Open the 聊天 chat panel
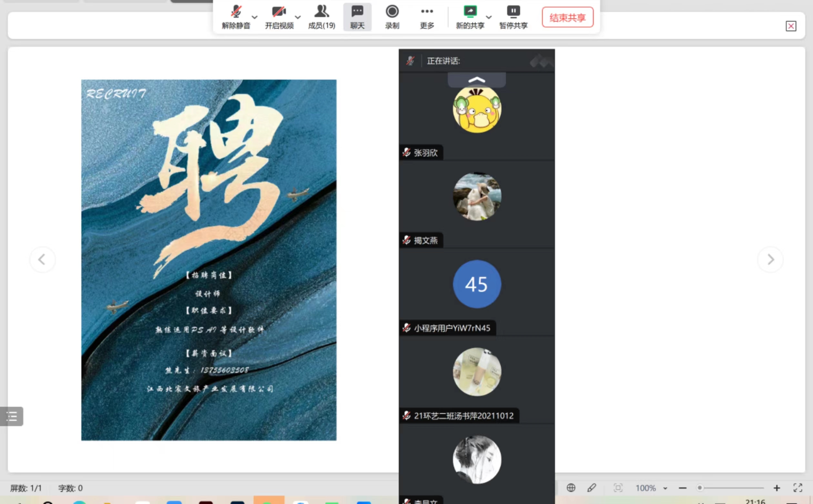 pos(357,17)
